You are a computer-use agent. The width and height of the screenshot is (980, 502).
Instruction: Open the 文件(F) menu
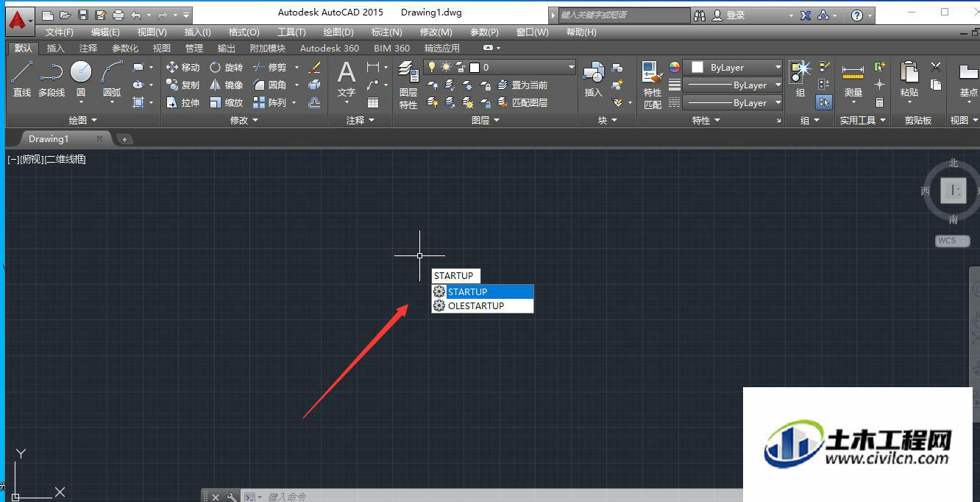click(60, 32)
